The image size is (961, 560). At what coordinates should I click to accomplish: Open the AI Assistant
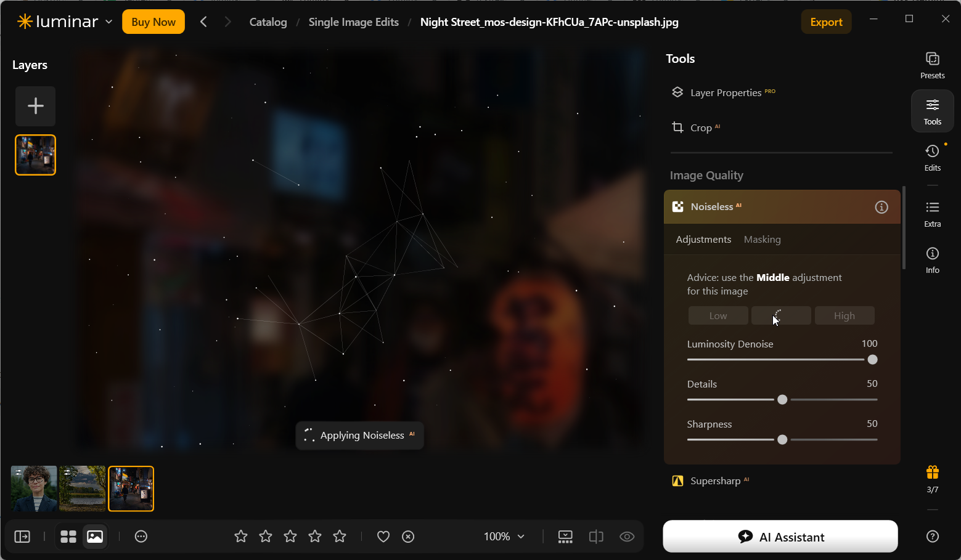click(x=780, y=537)
